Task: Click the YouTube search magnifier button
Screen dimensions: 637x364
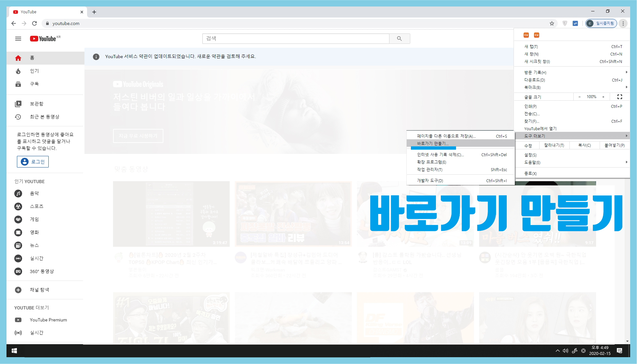Action: (399, 39)
